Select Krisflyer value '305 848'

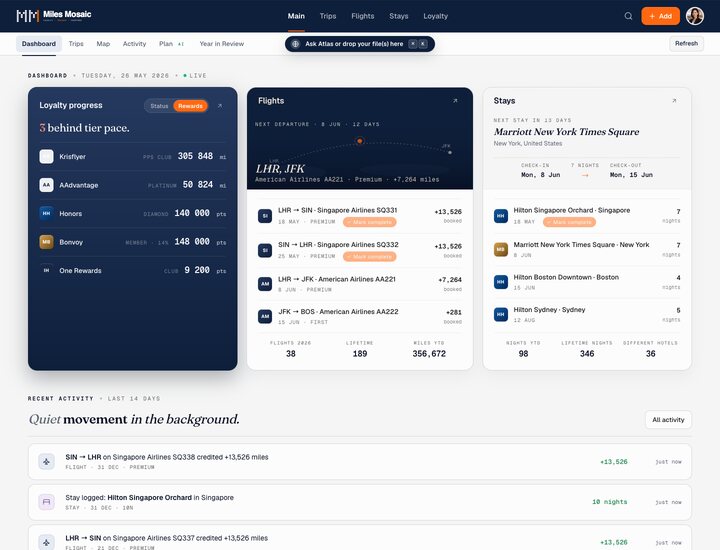tap(195, 156)
